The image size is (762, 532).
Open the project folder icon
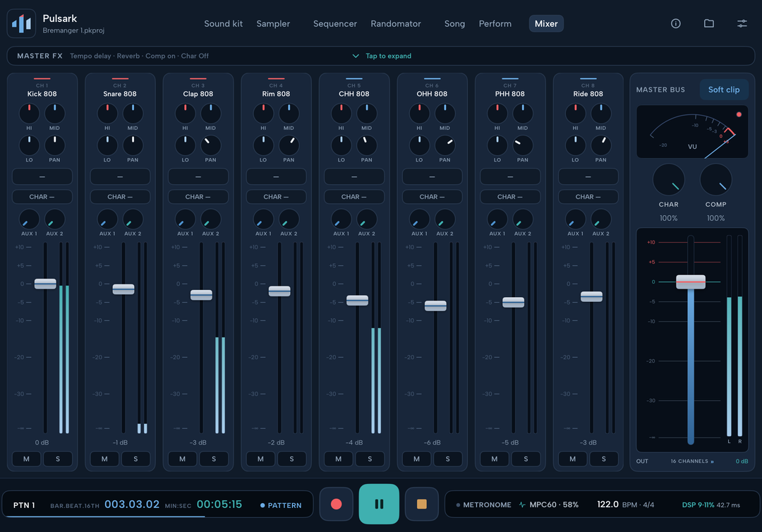tap(709, 23)
